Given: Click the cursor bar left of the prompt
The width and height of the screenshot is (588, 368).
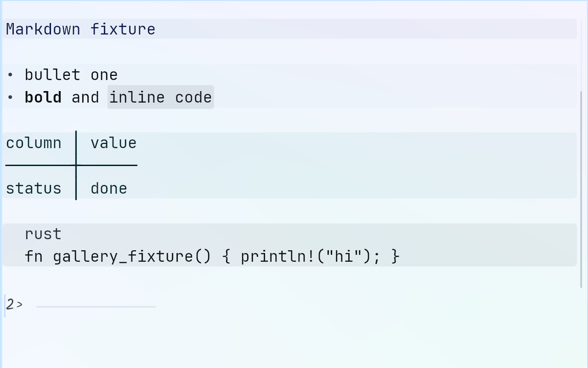Looking at the screenshot, I should 5,306.
